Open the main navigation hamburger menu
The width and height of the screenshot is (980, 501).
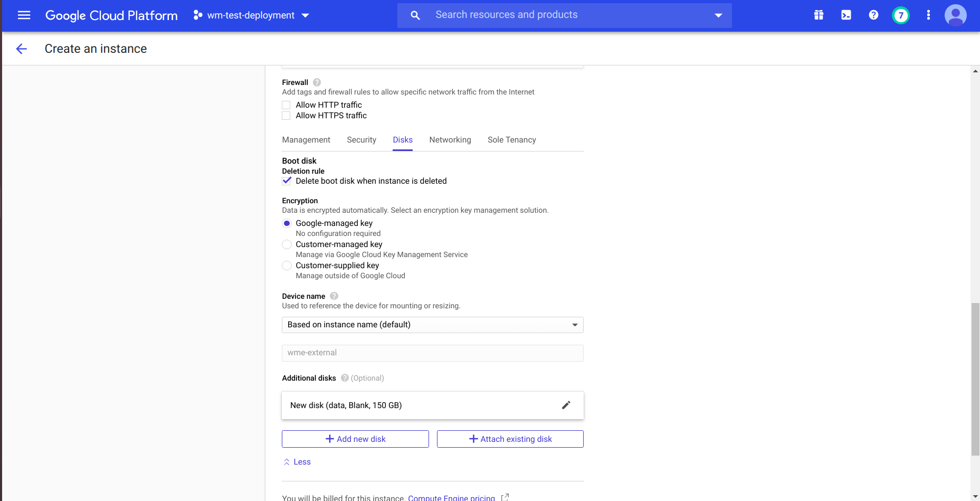[x=24, y=15]
